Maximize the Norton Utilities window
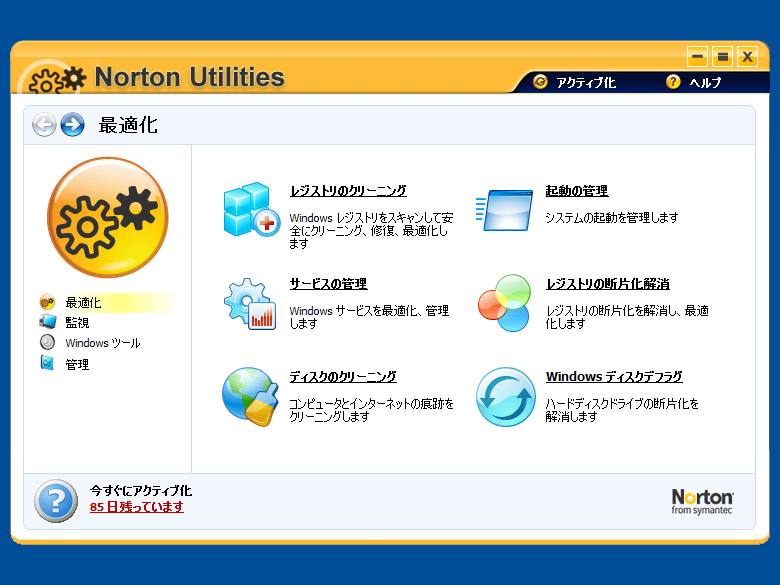 tap(722, 56)
